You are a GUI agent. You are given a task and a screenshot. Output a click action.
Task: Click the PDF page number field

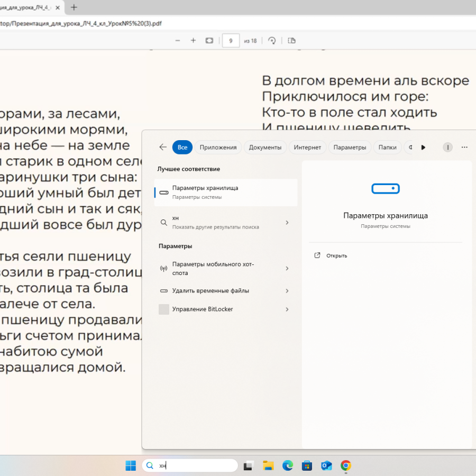(231, 41)
